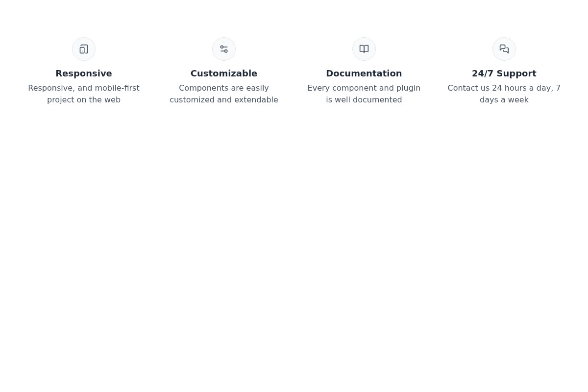Click the circular icon above Responsive heading
The height and width of the screenshot is (392, 588).
84,49
